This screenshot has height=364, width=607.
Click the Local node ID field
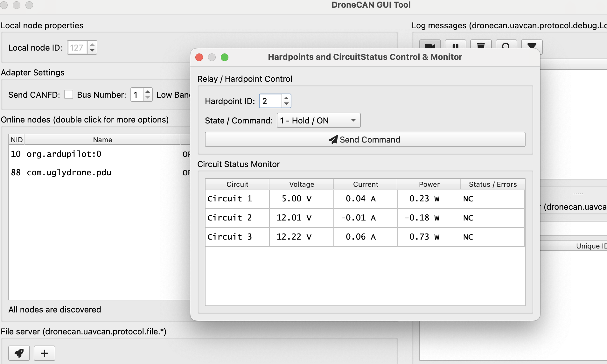pos(77,47)
